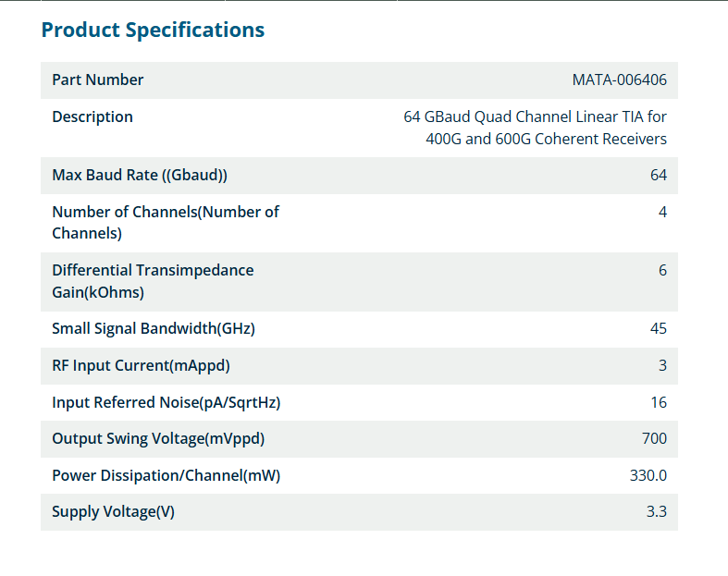Image resolution: width=728 pixels, height=576 pixels.
Task: Select the RF input current value 3
Action: (x=662, y=365)
